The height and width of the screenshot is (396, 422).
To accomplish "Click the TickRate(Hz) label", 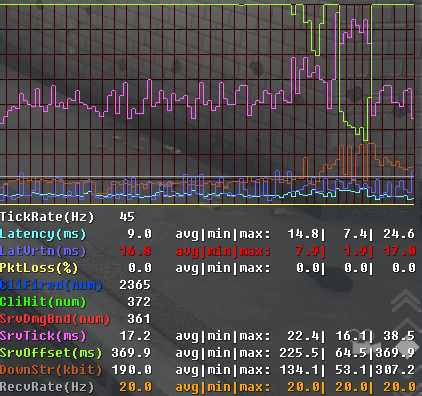I will 47,217.
